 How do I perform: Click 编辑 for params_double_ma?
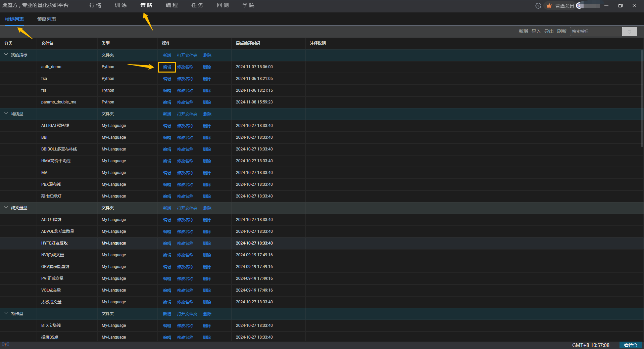[167, 102]
